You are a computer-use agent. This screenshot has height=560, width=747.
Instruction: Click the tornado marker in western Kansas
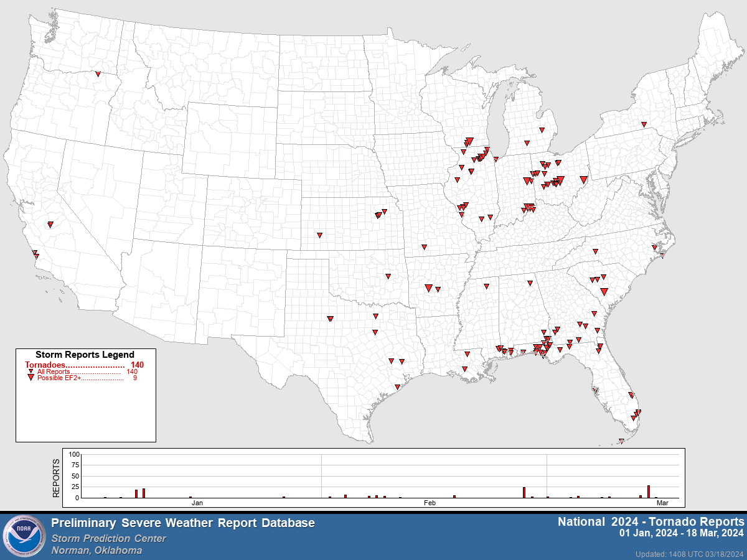(x=319, y=235)
